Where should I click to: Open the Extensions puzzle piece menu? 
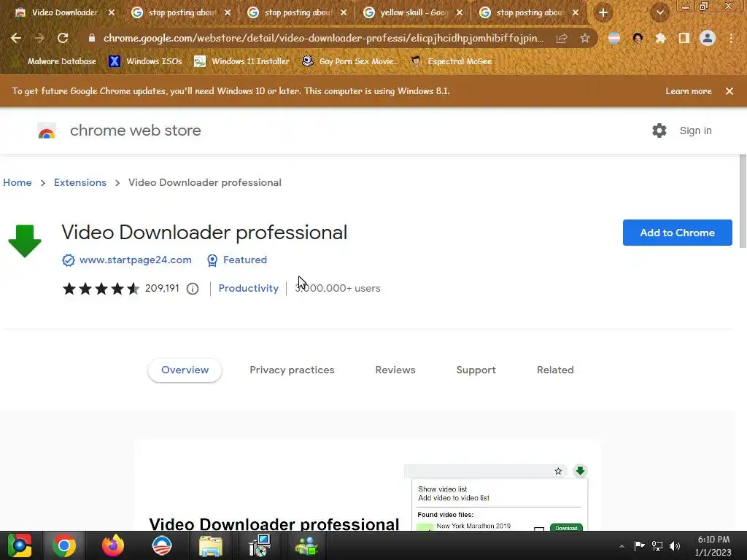click(660, 38)
